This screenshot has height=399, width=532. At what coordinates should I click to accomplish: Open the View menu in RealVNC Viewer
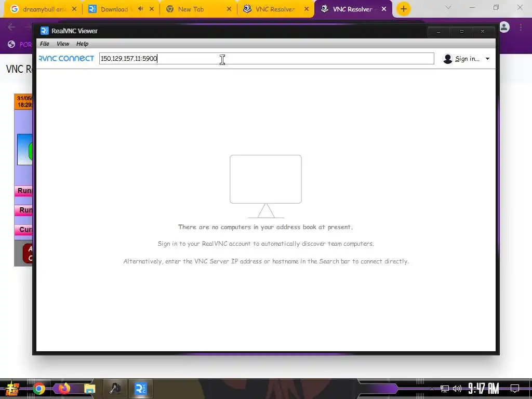click(63, 44)
